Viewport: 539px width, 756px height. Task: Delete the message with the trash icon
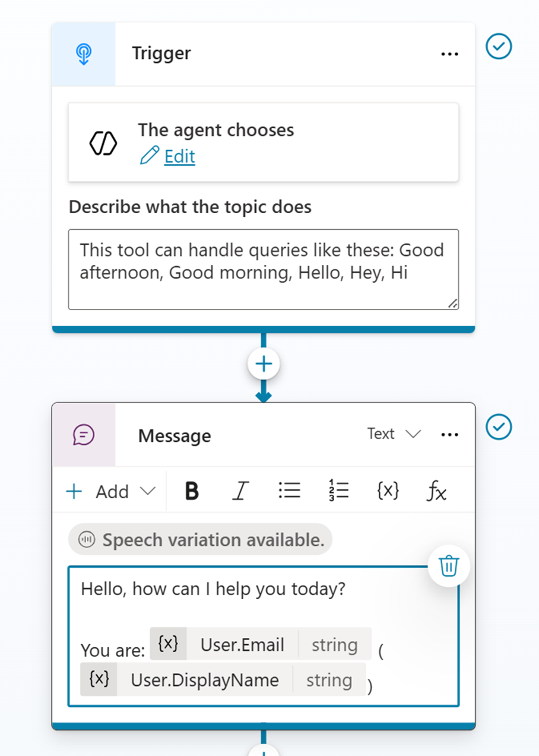449,566
